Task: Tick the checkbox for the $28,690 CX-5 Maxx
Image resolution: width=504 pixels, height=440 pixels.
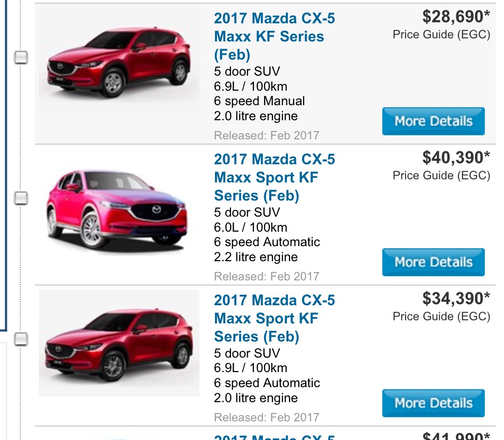Action: tap(21, 57)
